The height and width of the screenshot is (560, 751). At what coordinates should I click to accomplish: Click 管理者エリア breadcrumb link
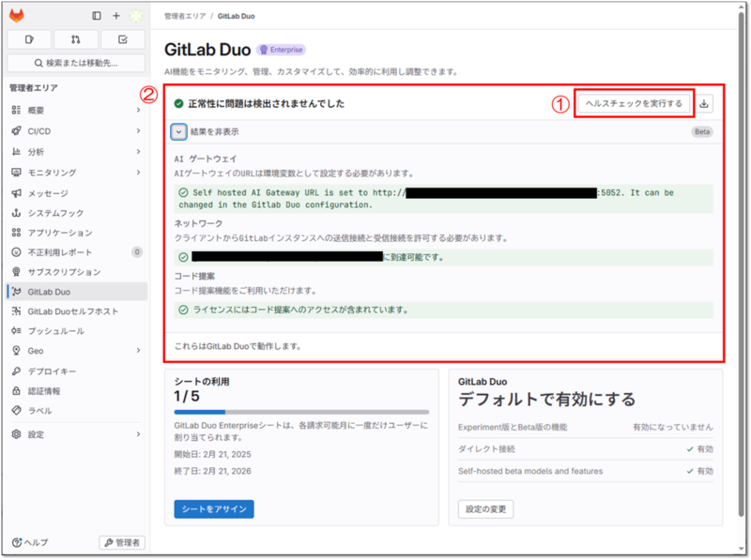coord(185,16)
